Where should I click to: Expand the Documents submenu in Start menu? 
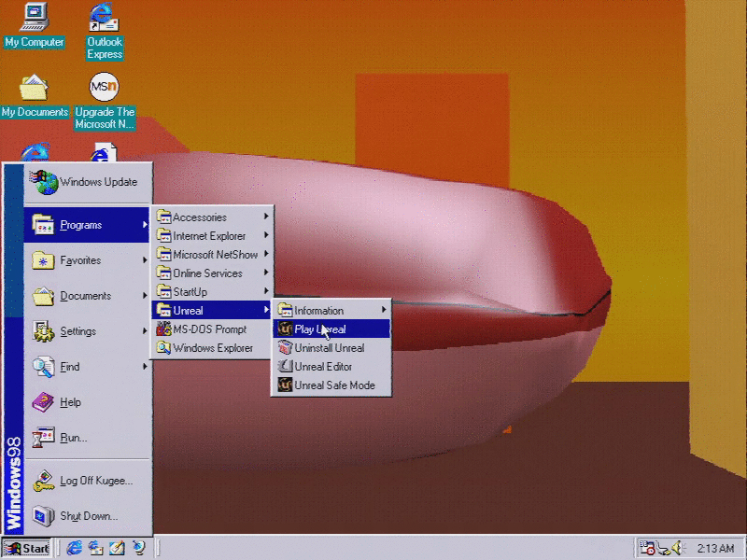pos(87,296)
